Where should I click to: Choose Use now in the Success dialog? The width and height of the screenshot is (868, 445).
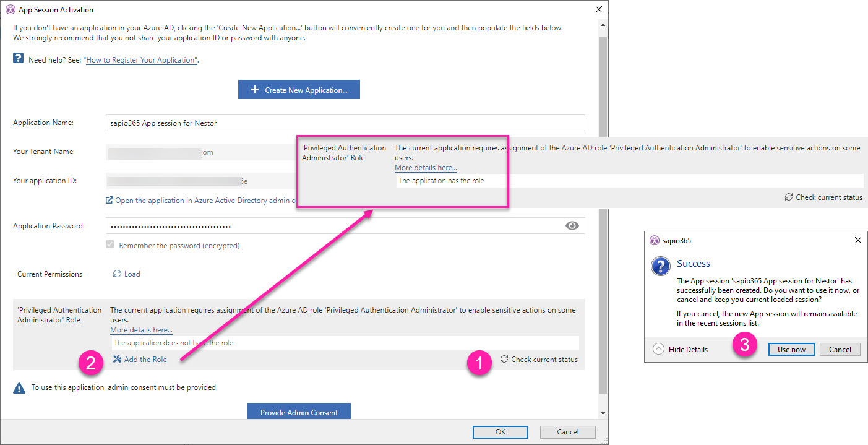pyautogui.click(x=791, y=350)
